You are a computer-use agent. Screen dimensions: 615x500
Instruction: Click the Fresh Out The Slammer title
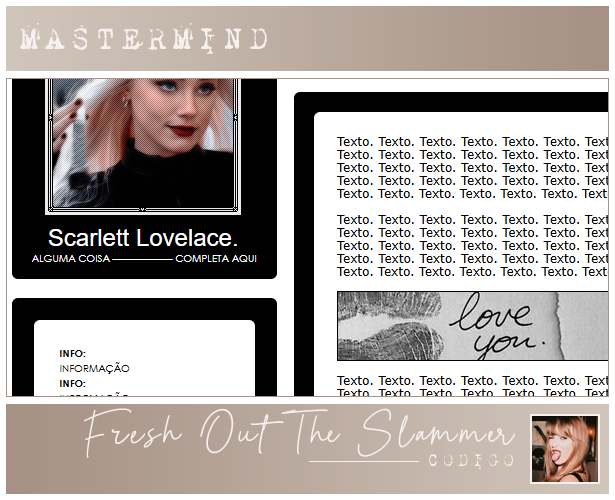click(299, 433)
